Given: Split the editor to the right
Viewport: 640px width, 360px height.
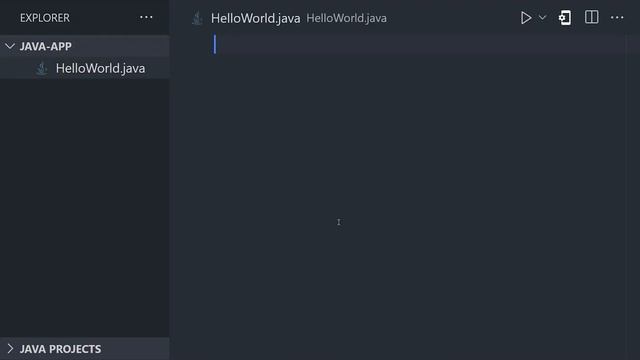Looking at the screenshot, I should coord(591,18).
